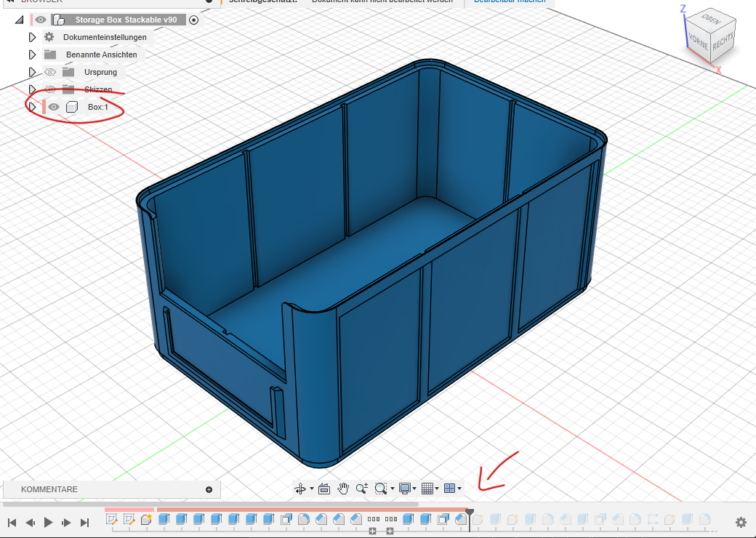Click the horizontal scrollbar above the timeline
This screenshot has height=538, width=756.
211,505
